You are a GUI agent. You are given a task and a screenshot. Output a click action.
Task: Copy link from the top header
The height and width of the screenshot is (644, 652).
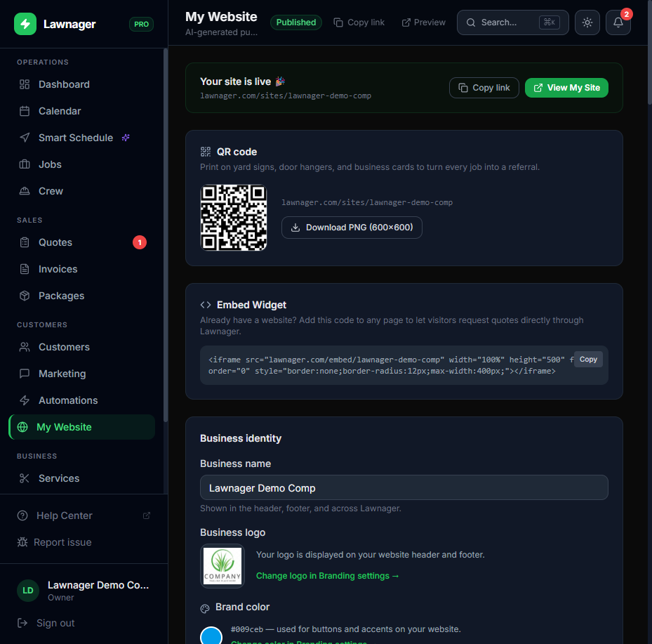359,22
